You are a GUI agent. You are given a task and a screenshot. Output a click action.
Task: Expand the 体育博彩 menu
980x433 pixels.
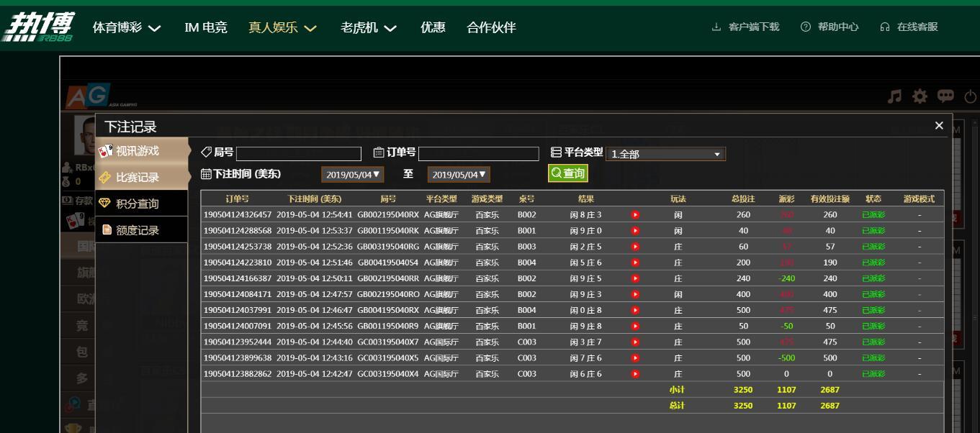[x=127, y=28]
